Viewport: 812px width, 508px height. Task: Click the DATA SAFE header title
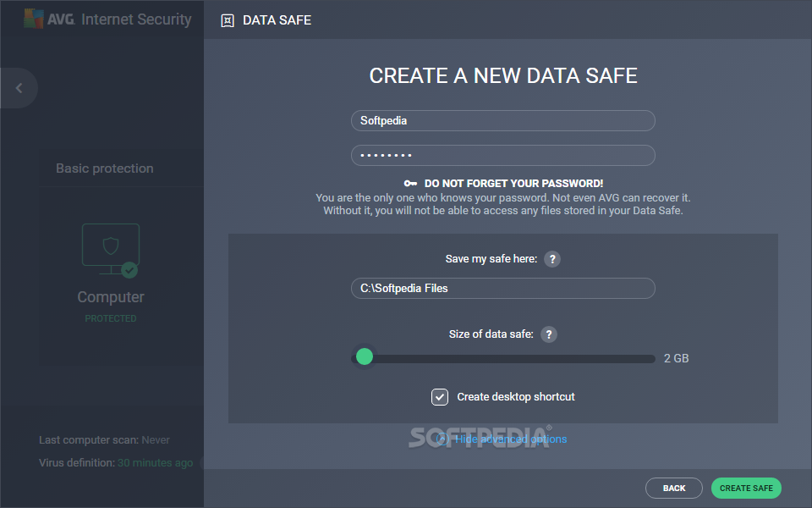(277, 20)
